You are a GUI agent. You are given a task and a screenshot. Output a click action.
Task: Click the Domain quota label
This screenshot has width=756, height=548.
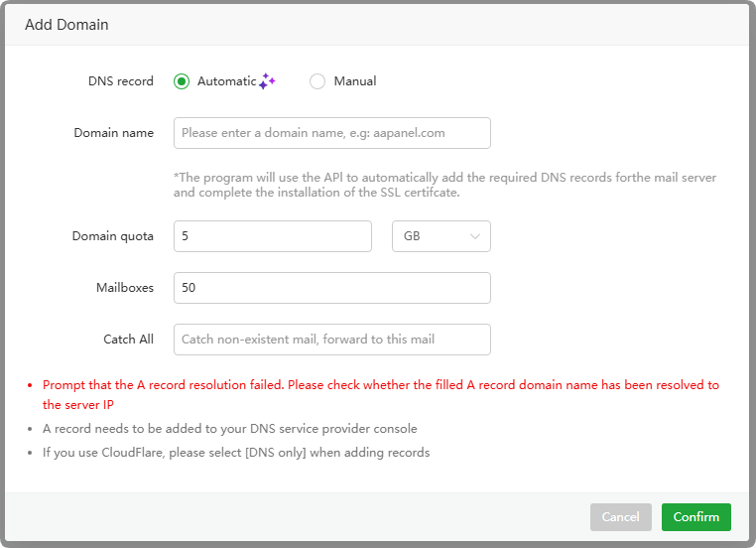click(112, 236)
